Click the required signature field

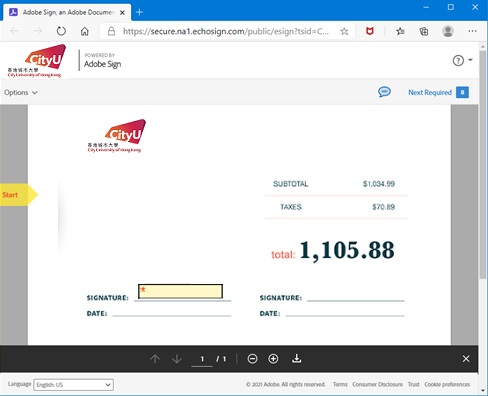click(180, 291)
